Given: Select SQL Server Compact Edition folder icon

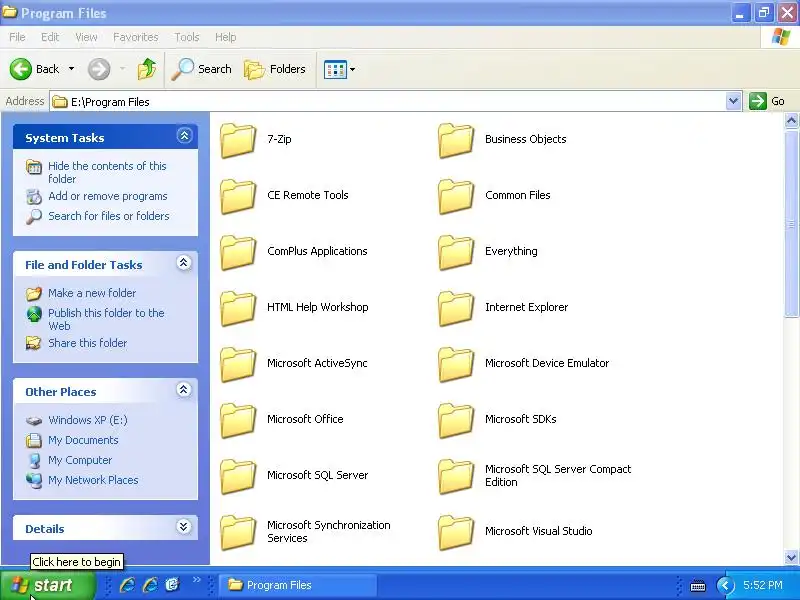Looking at the screenshot, I should (456, 477).
